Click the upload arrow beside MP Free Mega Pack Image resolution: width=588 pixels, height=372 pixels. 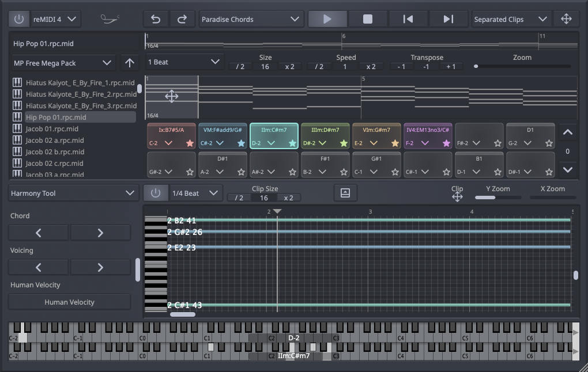(x=129, y=62)
